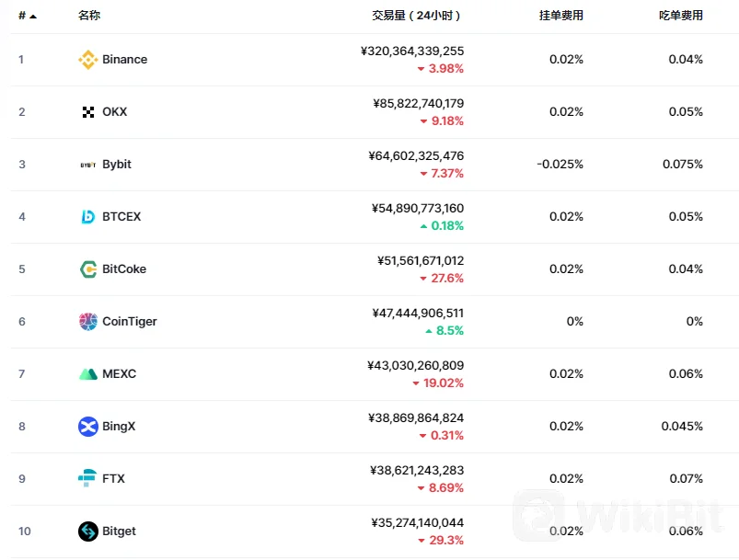Click the Binance logo icon

tap(87, 60)
